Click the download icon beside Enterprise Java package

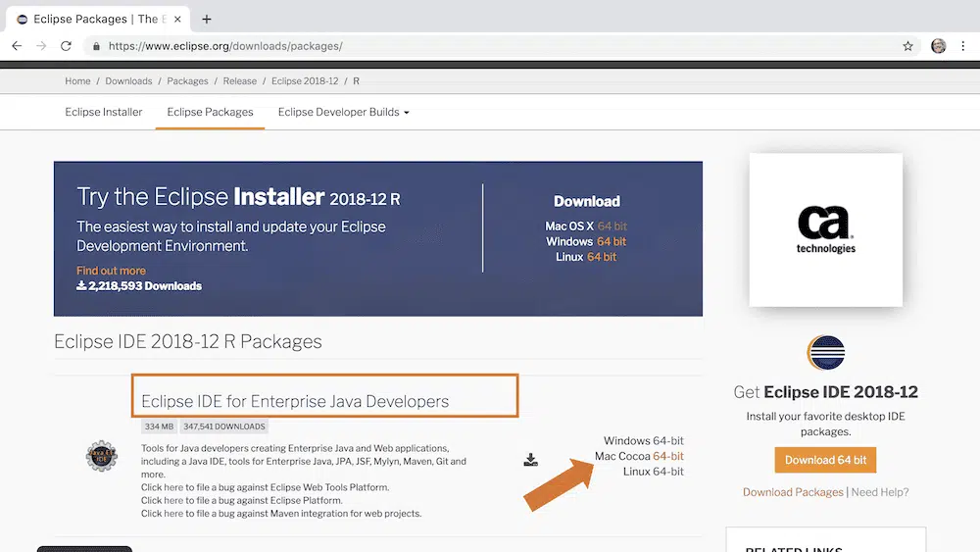tap(530, 460)
